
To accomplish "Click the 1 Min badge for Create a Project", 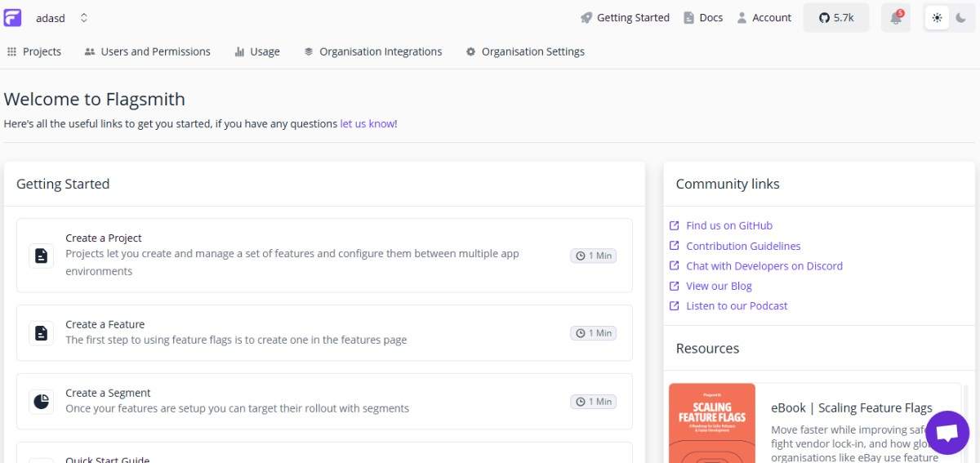I will tap(593, 256).
